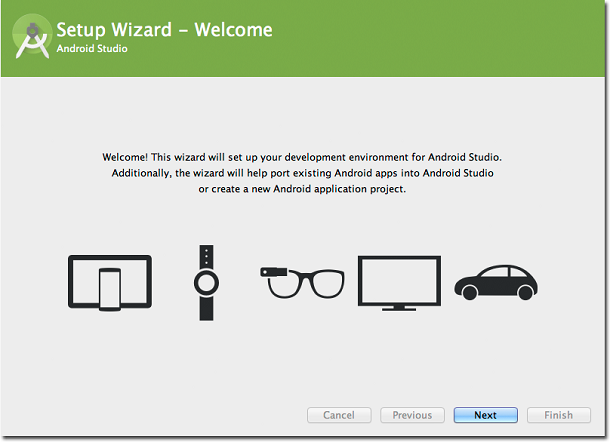Click the Previous button
Screen dimensions: 610x442
pos(412,415)
